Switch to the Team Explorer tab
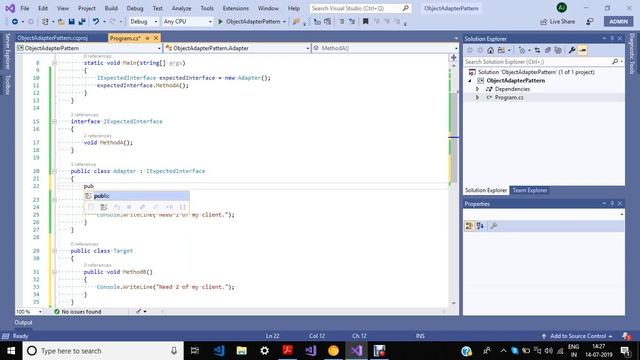Viewport: 640px width, 360px height. pyautogui.click(x=530, y=190)
